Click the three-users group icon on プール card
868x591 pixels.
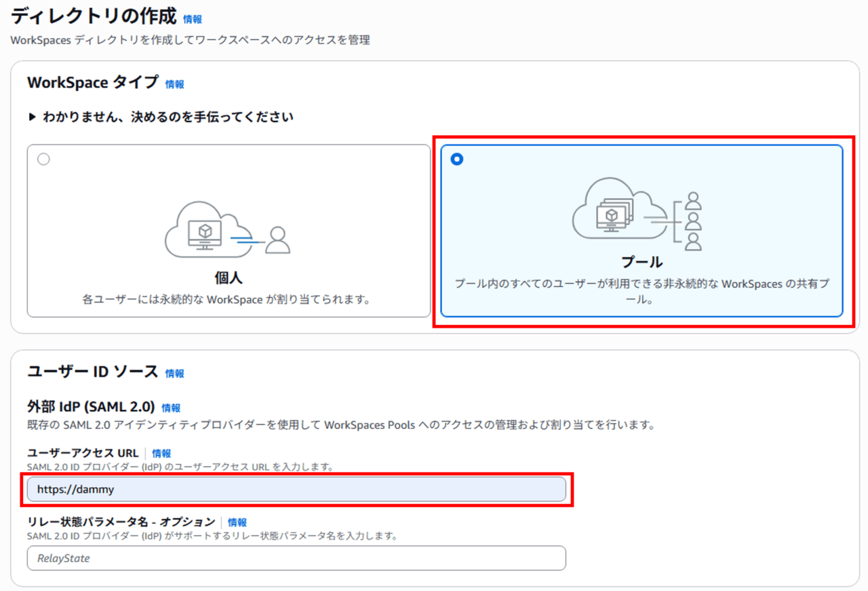tap(692, 221)
